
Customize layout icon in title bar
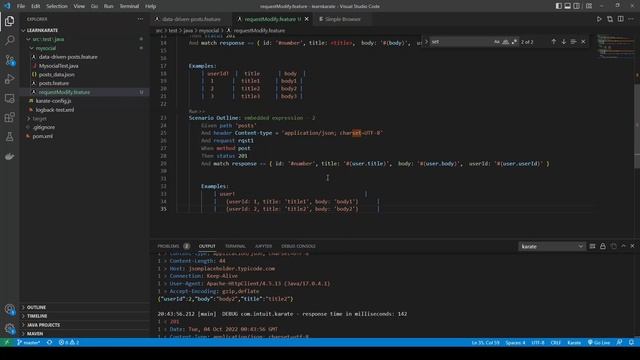tap(589, 6)
